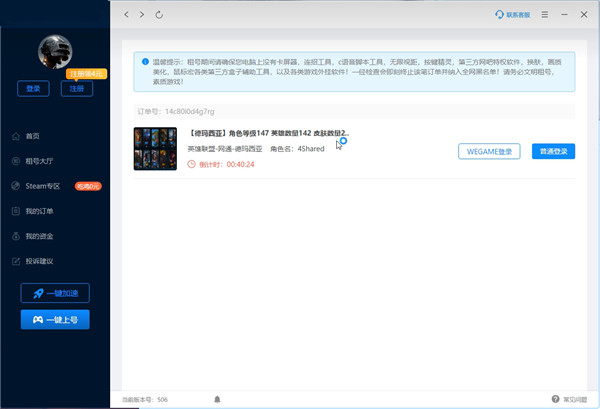Image resolution: width=600 pixels, height=409 pixels.
Task: Click the info icon in notice banner
Action: click(x=145, y=62)
